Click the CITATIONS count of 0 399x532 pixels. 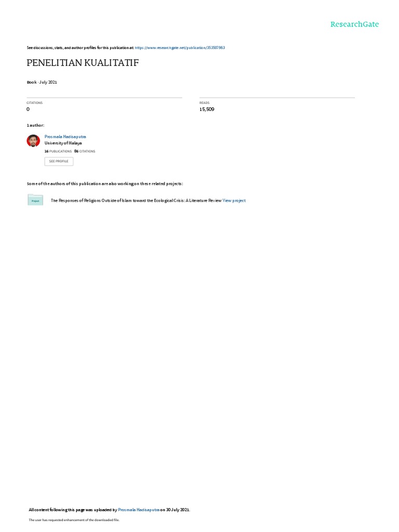click(28, 109)
